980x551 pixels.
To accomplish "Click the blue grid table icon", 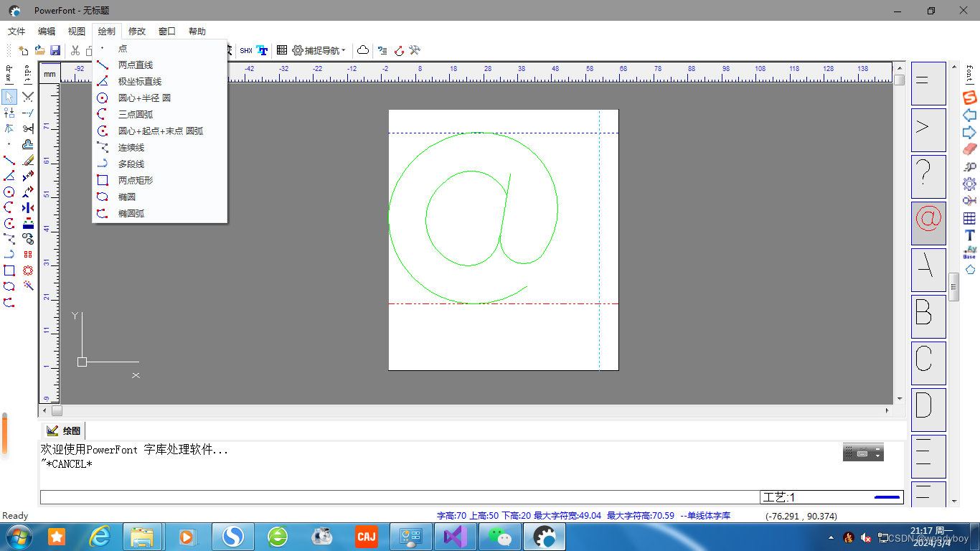I will pyautogui.click(x=970, y=219).
